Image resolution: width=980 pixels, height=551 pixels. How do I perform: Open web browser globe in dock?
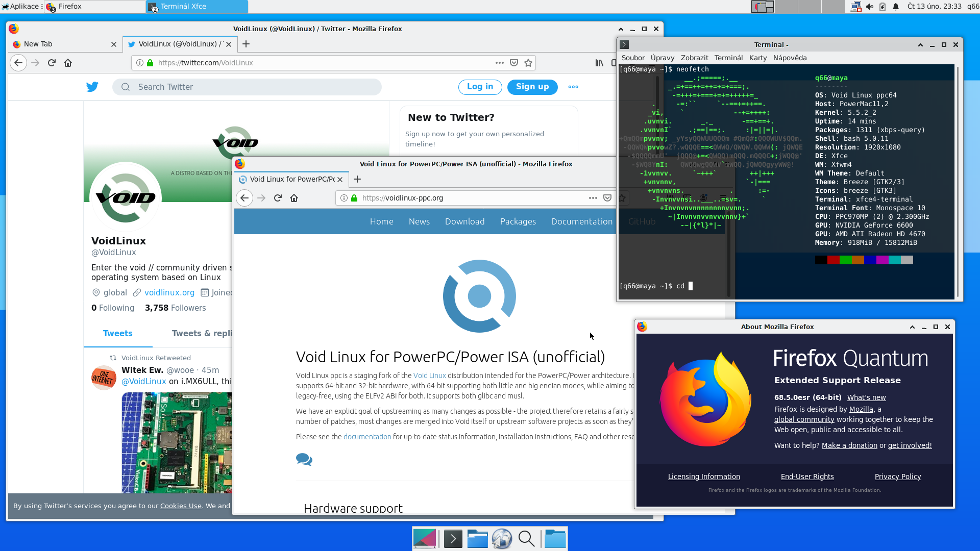(x=502, y=539)
